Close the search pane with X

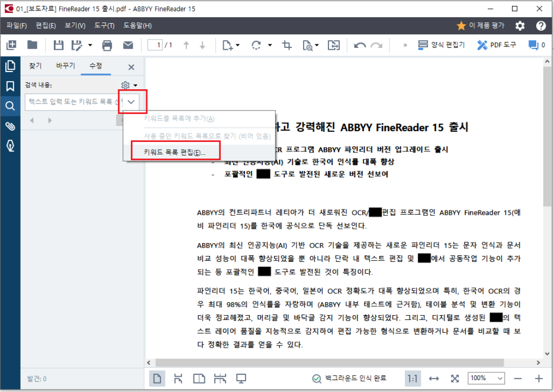131,67
